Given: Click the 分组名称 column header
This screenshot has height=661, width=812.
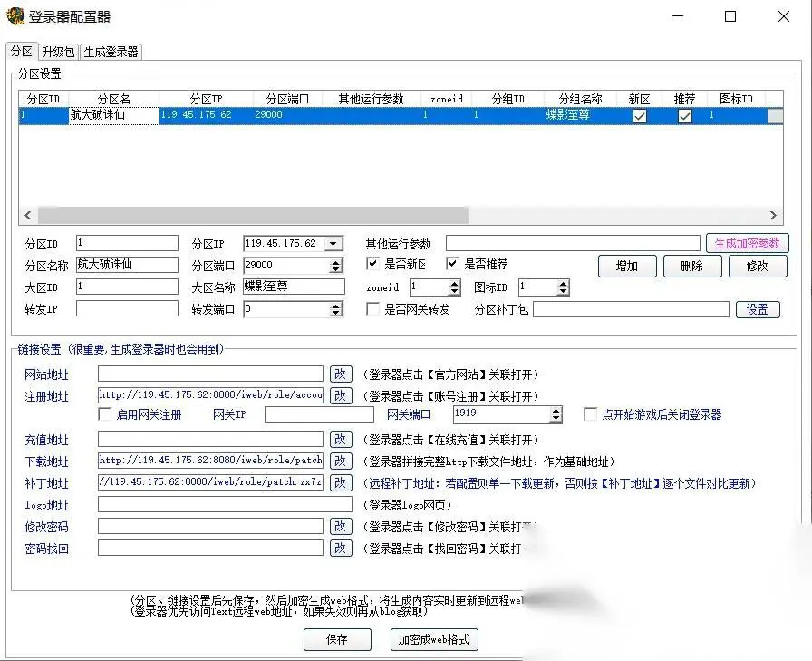Looking at the screenshot, I should point(581,99).
